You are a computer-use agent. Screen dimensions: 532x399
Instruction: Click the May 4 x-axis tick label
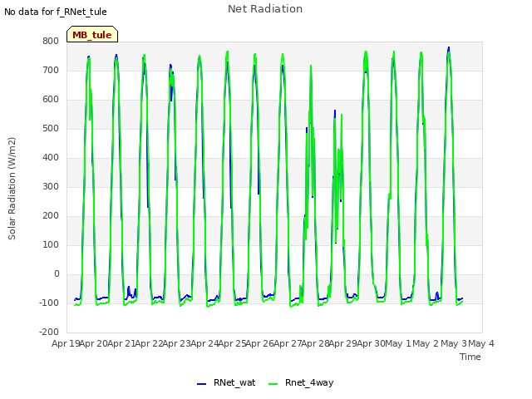click(x=481, y=343)
